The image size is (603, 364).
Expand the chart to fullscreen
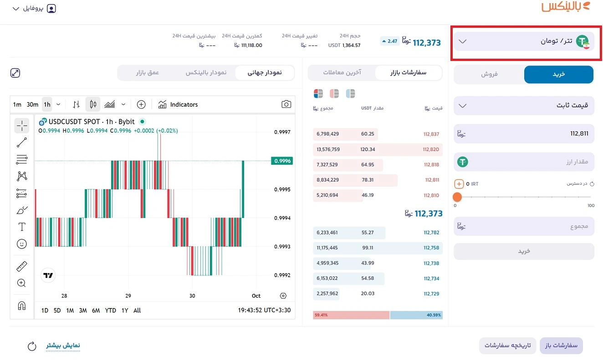(15, 73)
